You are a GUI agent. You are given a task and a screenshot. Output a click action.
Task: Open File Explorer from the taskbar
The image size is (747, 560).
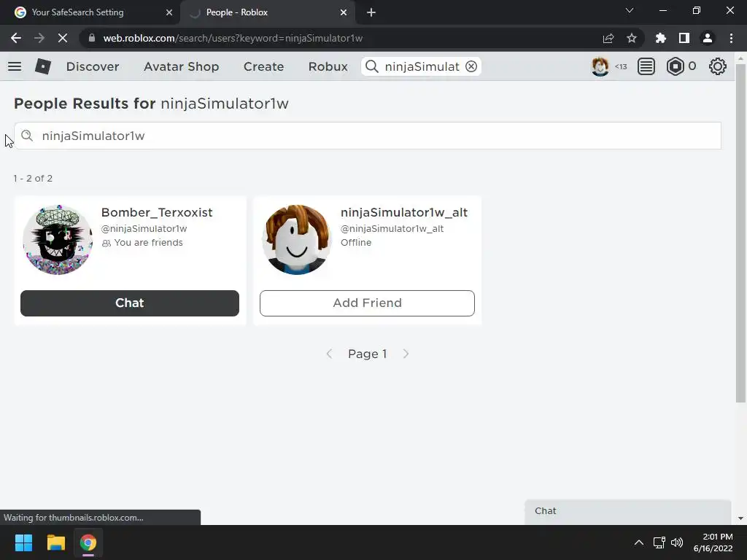coord(55,542)
